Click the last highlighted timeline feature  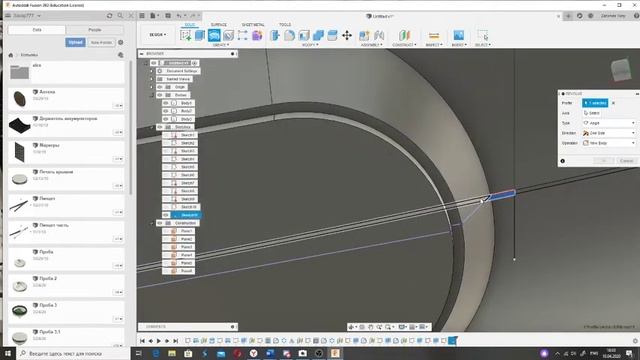pyautogui.click(x=452, y=340)
